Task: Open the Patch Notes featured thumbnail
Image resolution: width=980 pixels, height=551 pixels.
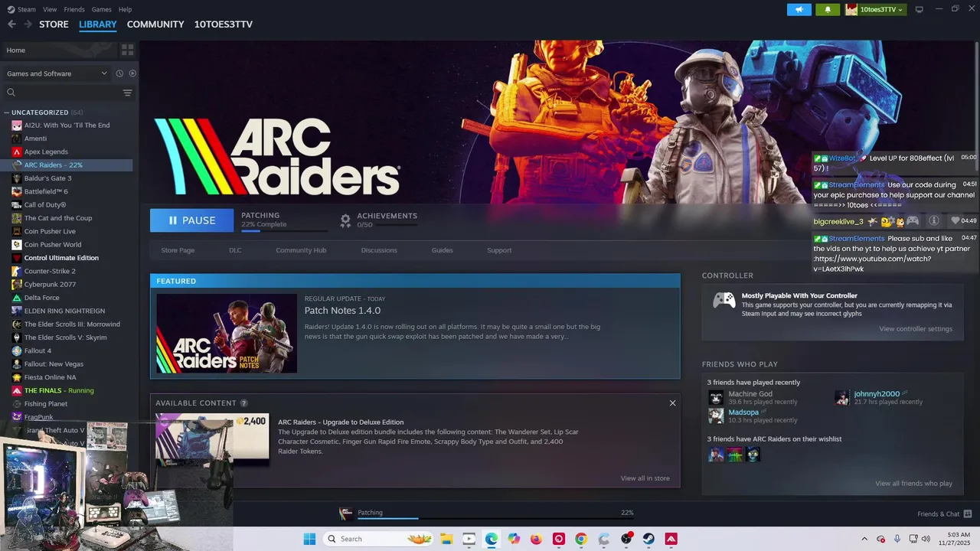Action: 227,334
